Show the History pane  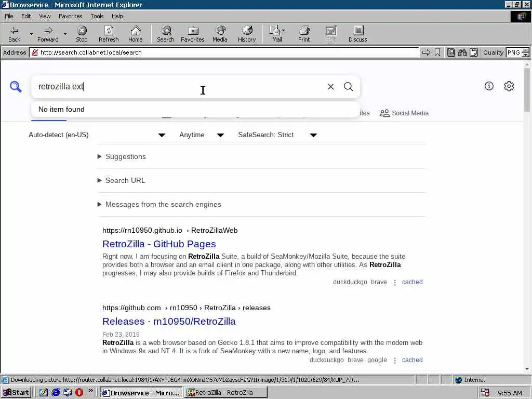[247, 34]
